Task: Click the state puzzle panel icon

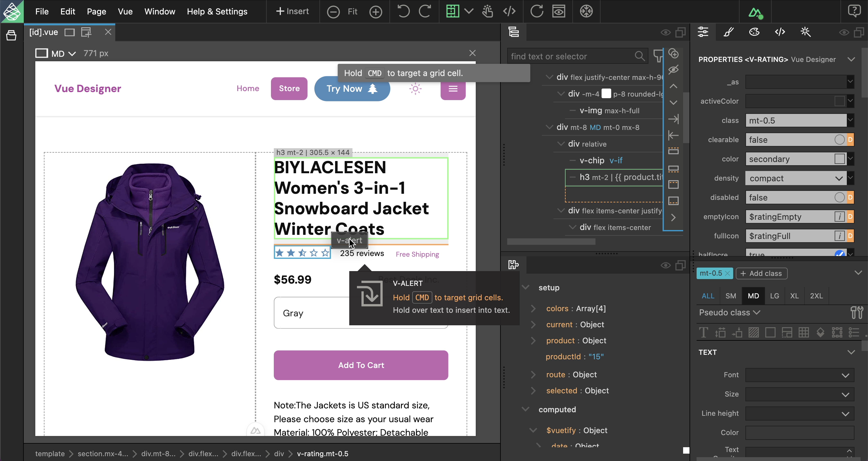Action: coord(514,265)
